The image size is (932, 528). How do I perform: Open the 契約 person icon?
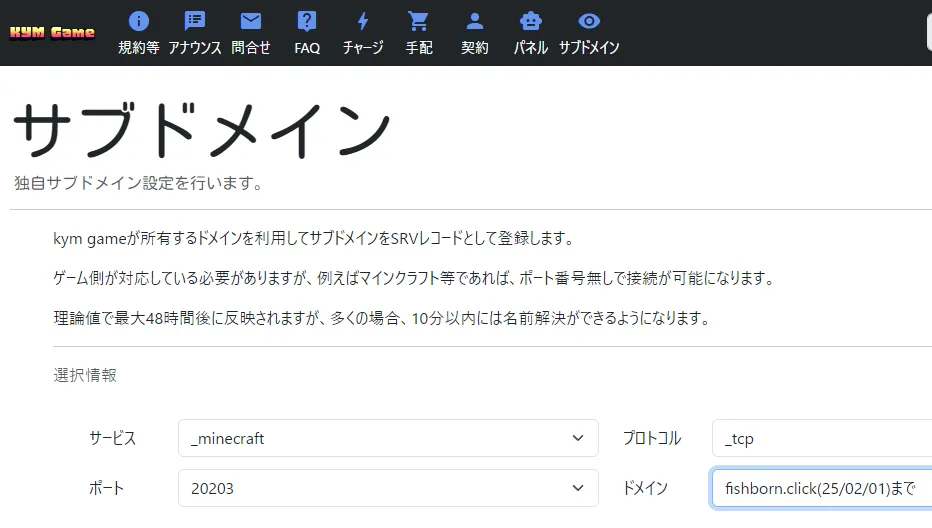475,21
